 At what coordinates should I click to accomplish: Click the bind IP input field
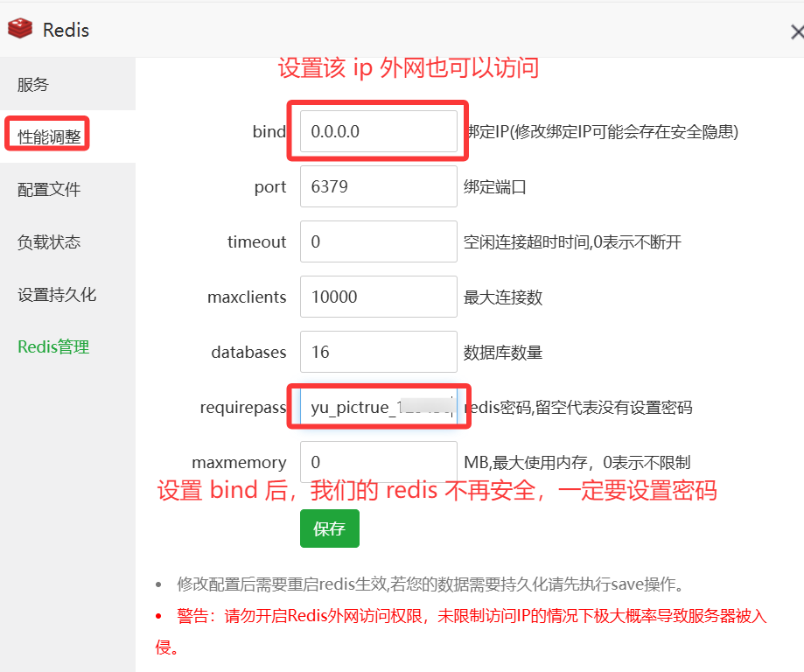[x=379, y=131]
